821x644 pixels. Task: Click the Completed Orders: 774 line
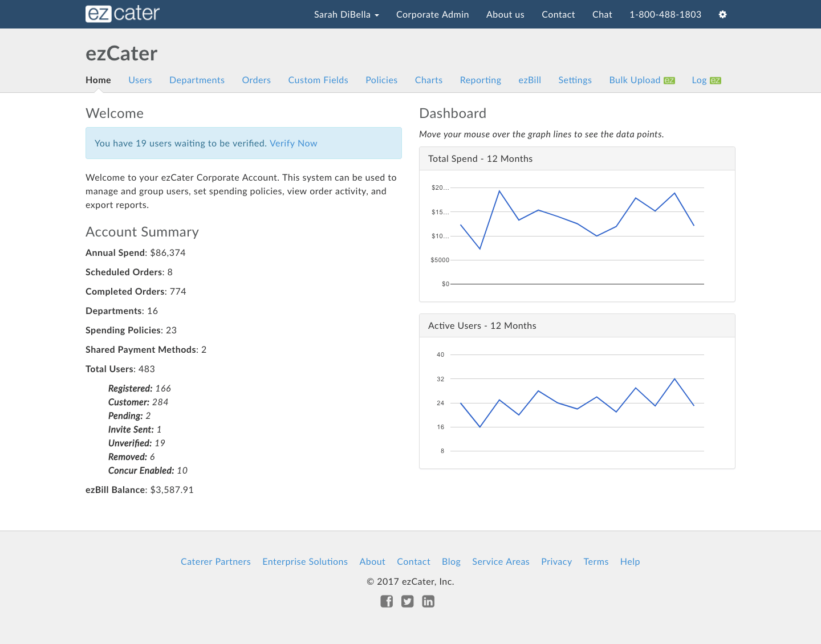point(136,292)
